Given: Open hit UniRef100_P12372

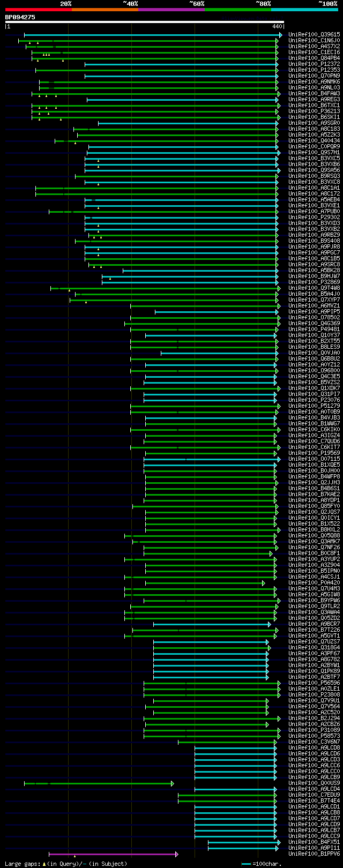Looking at the screenshot, I should coord(314,64).
